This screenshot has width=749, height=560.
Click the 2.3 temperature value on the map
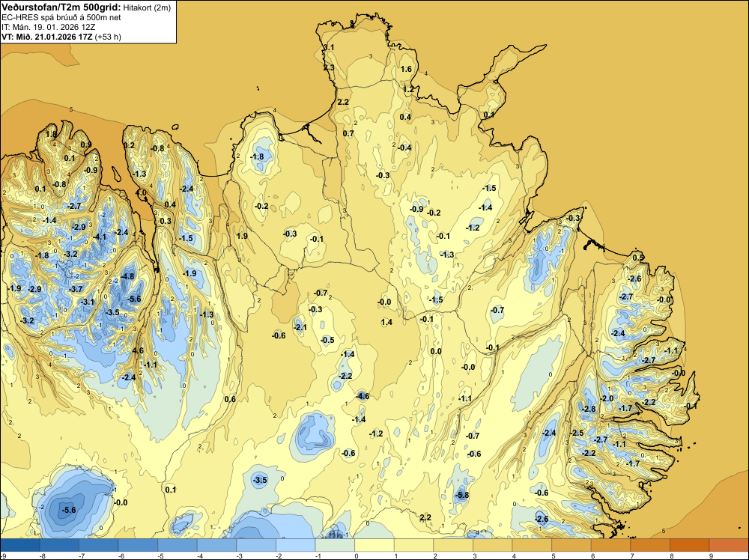pyautogui.click(x=329, y=68)
